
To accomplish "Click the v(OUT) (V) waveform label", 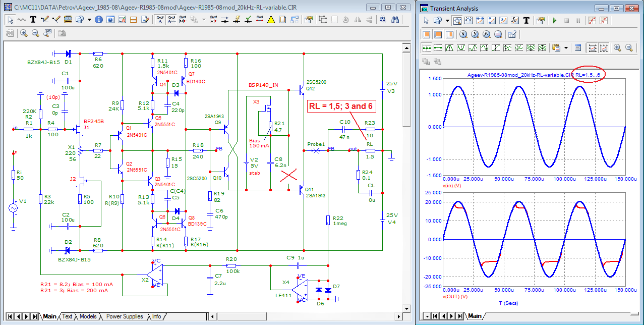I will pyautogui.click(x=454, y=296).
